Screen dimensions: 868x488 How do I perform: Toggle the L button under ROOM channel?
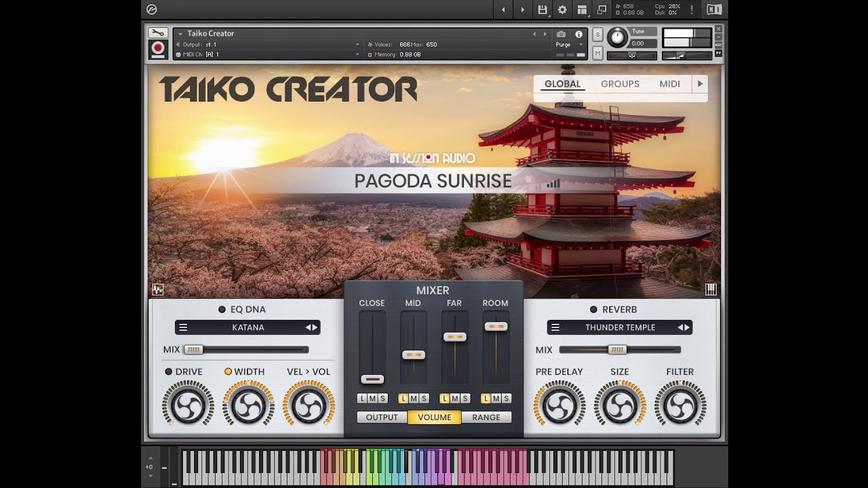pyautogui.click(x=486, y=399)
